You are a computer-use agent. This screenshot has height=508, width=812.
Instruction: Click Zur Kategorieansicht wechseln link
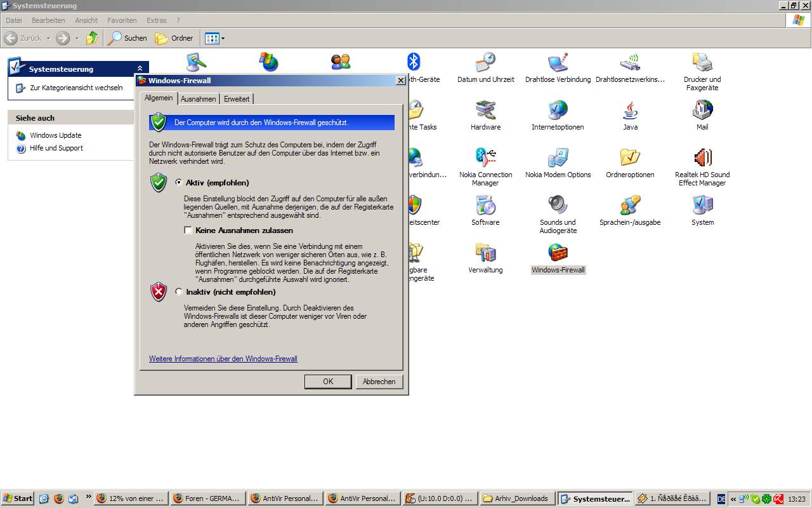[76, 88]
